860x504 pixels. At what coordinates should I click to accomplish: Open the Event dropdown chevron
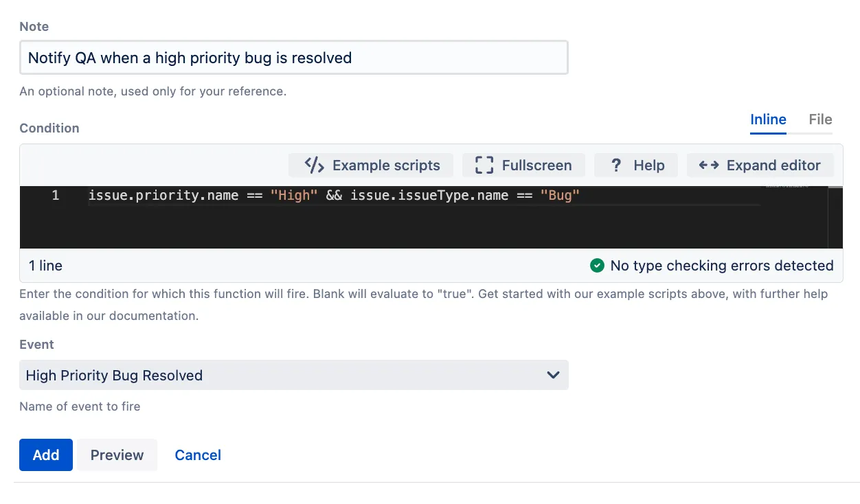pos(553,376)
